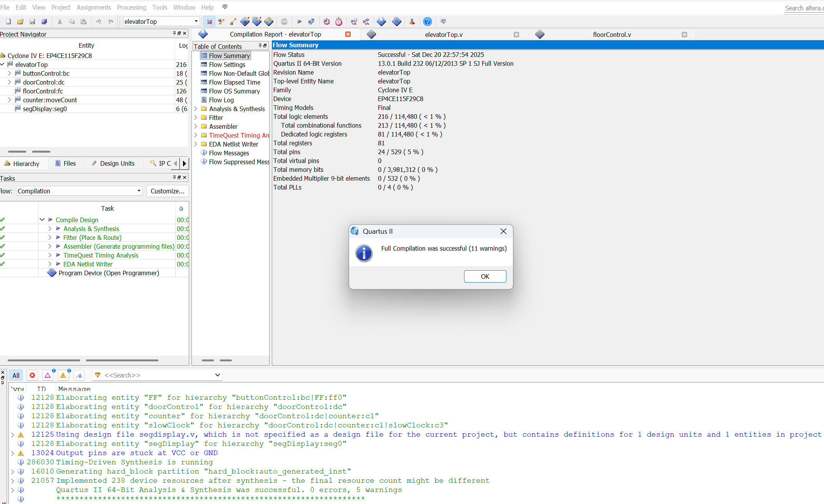This screenshot has height=504, width=824.
Task: Click OK in the Quartus II dialog
Action: pos(485,276)
